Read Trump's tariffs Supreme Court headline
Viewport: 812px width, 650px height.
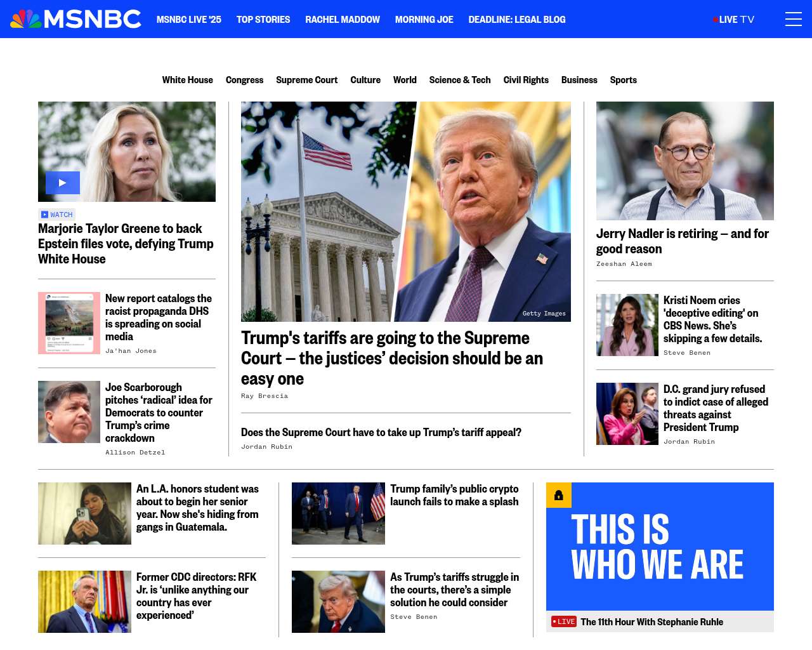click(392, 358)
